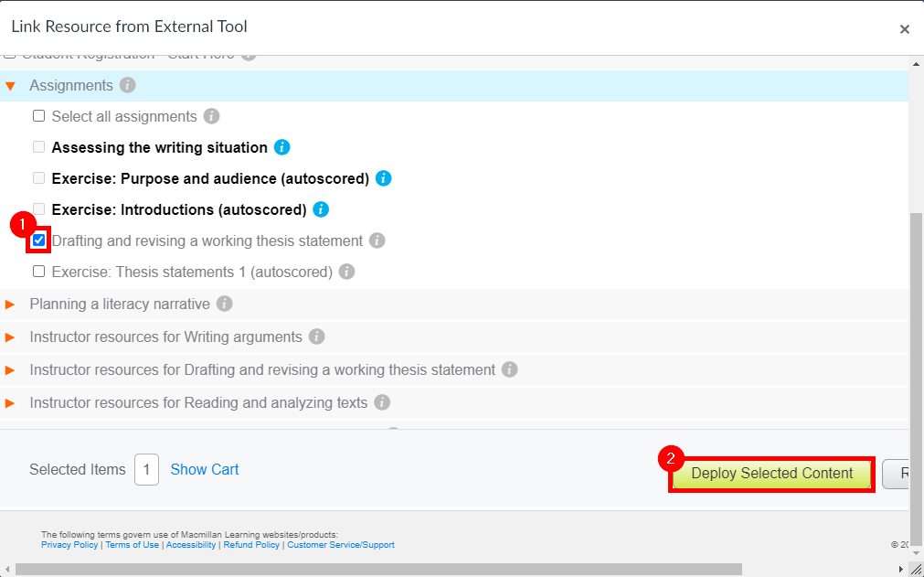Open info for "Exercise: Introductions (autoscored)"

(x=320, y=208)
